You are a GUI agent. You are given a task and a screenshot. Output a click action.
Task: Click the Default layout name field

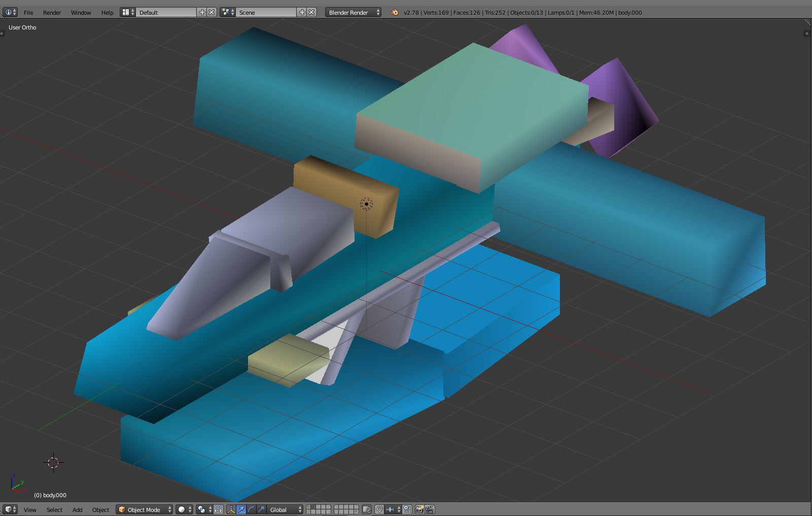[x=167, y=12]
